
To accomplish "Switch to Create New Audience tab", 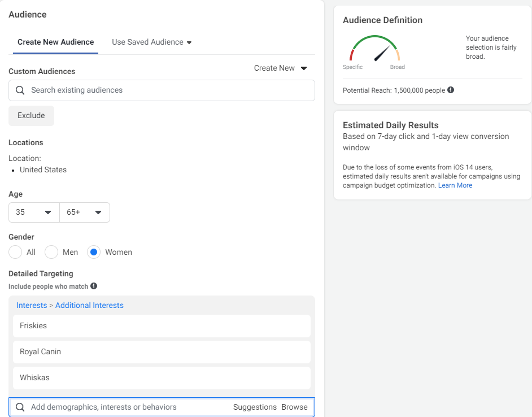I will tap(56, 42).
